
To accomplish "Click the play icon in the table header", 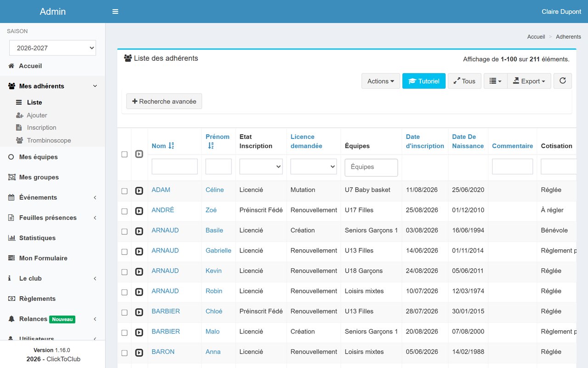I will click(x=139, y=154).
